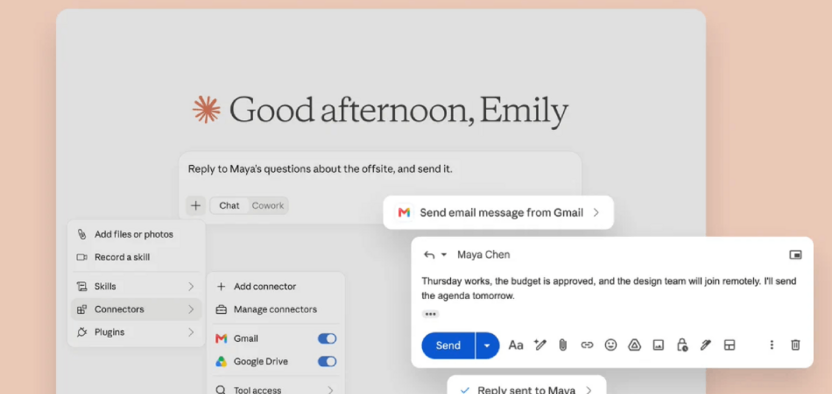Click the Gmail logo in connectors list

pos(221,338)
